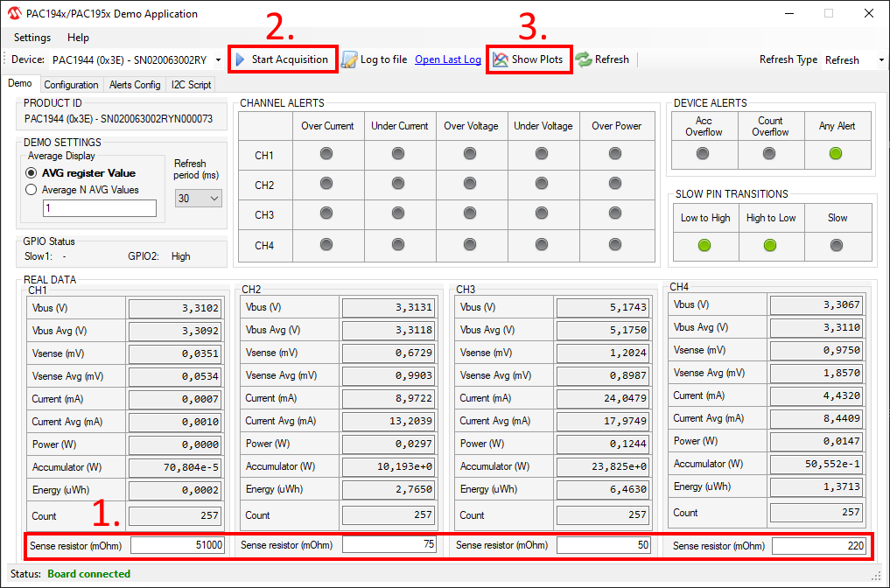The height and width of the screenshot is (588, 890).
Task: Click the CH1 Vbus (V) value field
Action: coord(175,308)
